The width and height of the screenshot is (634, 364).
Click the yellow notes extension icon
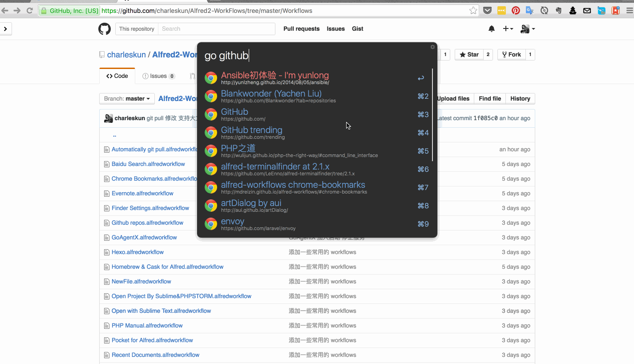[501, 10]
